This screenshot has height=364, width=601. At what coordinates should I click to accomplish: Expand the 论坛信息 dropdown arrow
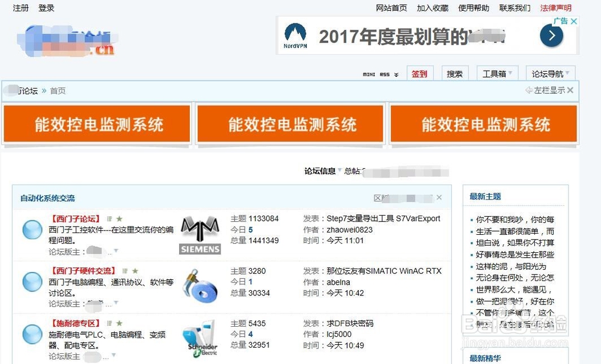[x=339, y=170]
